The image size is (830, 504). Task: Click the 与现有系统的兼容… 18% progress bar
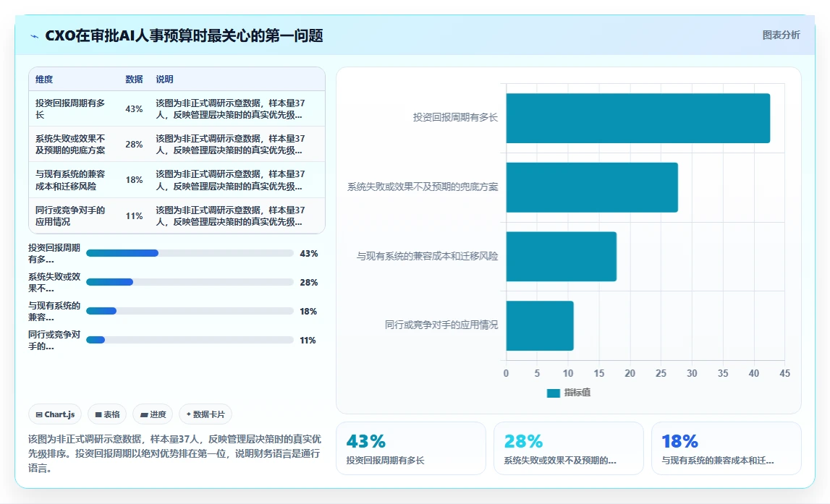coord(190,311)
